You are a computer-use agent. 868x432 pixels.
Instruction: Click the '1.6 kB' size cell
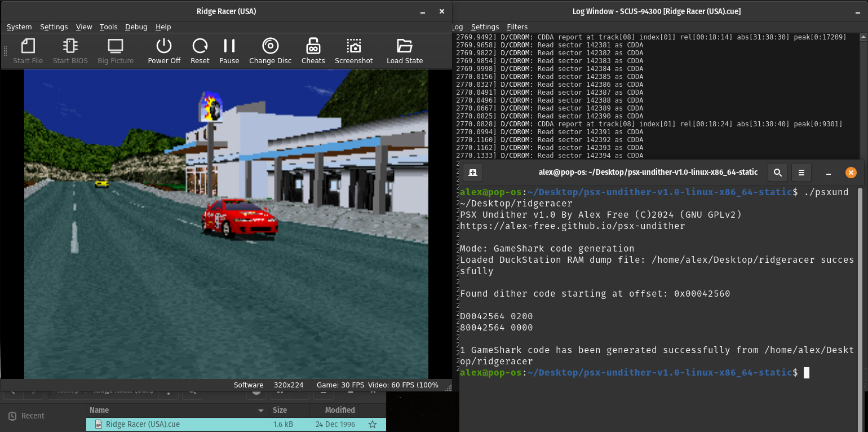pyautogui.click(x=283, y=424)
